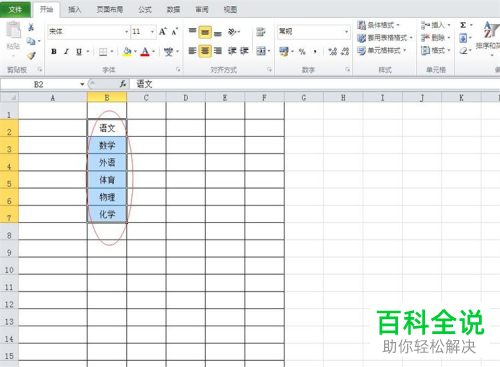Viewport: 500px width, 367px height.
Task: Click the cell Borders icon
Action: click(103, 52)
